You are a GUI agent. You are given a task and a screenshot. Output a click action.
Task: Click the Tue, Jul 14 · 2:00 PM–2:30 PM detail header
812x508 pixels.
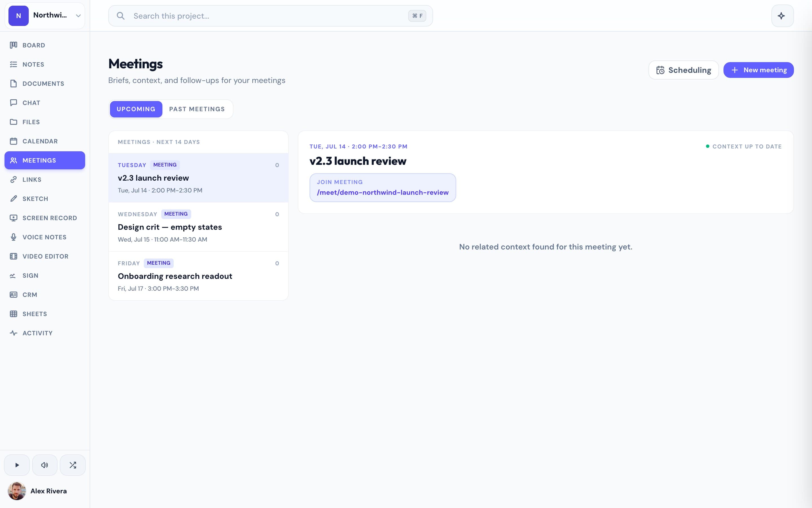click(358, 146)
